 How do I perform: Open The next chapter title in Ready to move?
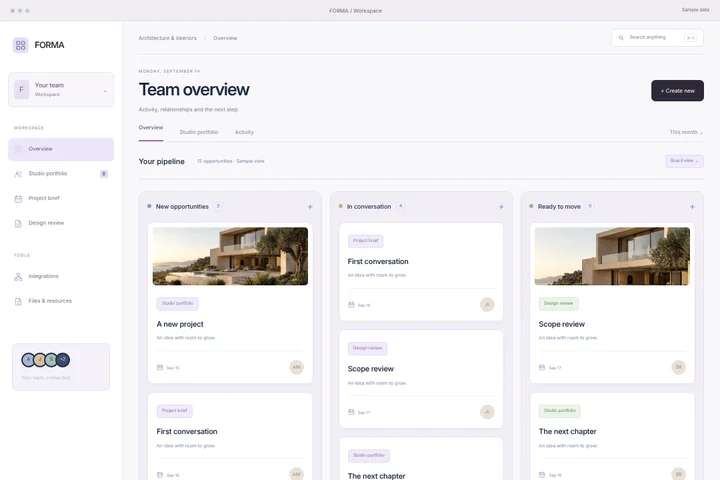[x=568, y=432]
